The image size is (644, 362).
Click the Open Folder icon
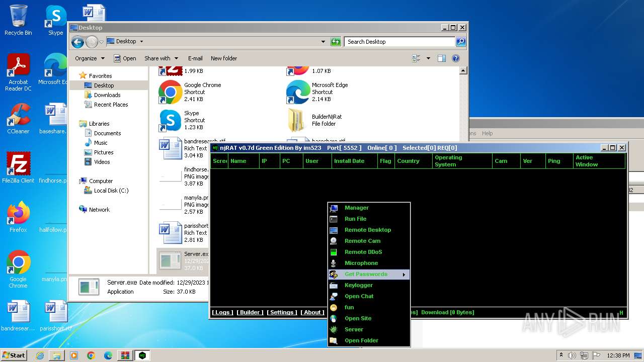point(334,340)
